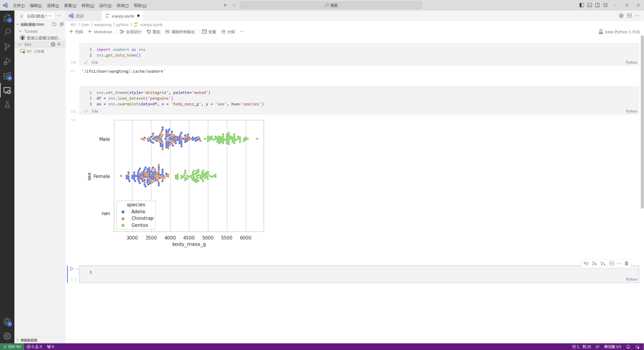The width and height of the screenshot is (644, 350).
Task: Click the swarmplot output image
Action: click(x=175, y=184)
